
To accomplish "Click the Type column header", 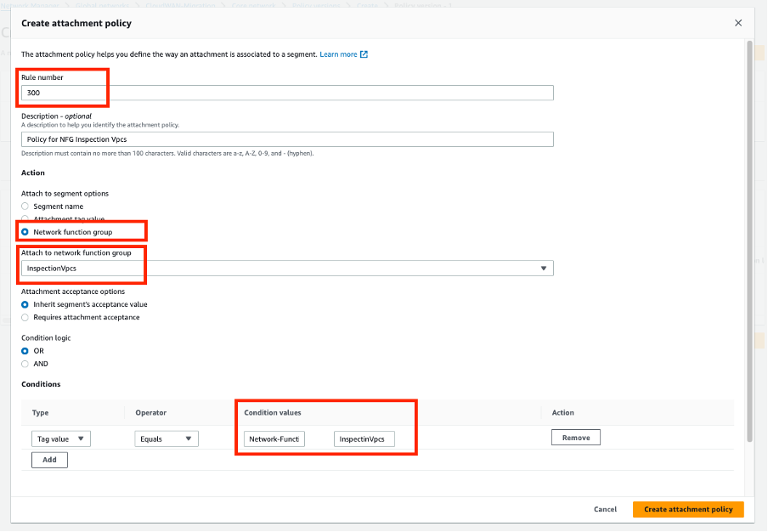I will (x=40, y=412).
